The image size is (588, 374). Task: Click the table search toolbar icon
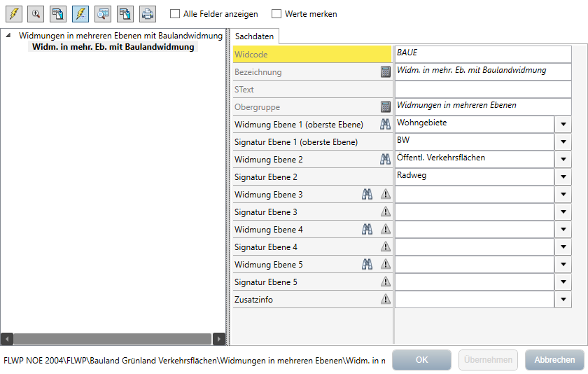coord(103,13)
